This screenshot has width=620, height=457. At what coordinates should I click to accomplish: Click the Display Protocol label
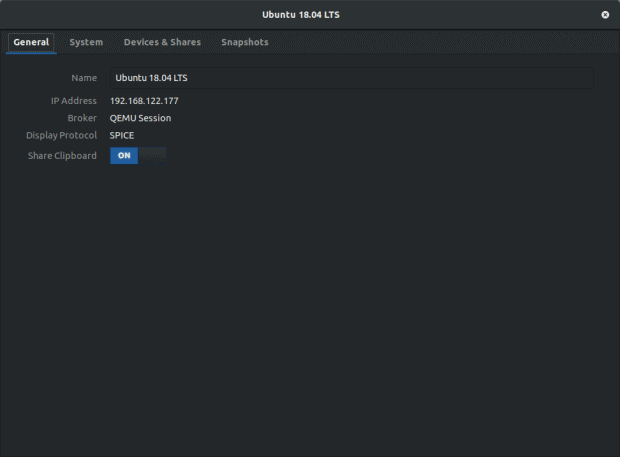tap(62, 135)
